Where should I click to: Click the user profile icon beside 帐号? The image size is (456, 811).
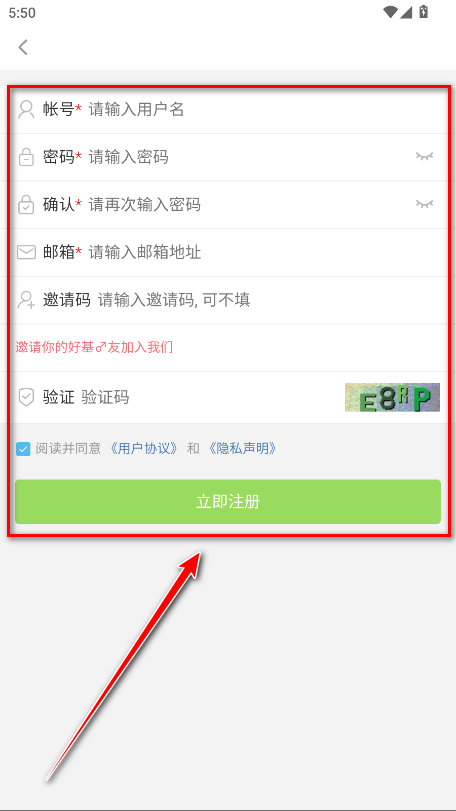[26, 109]
